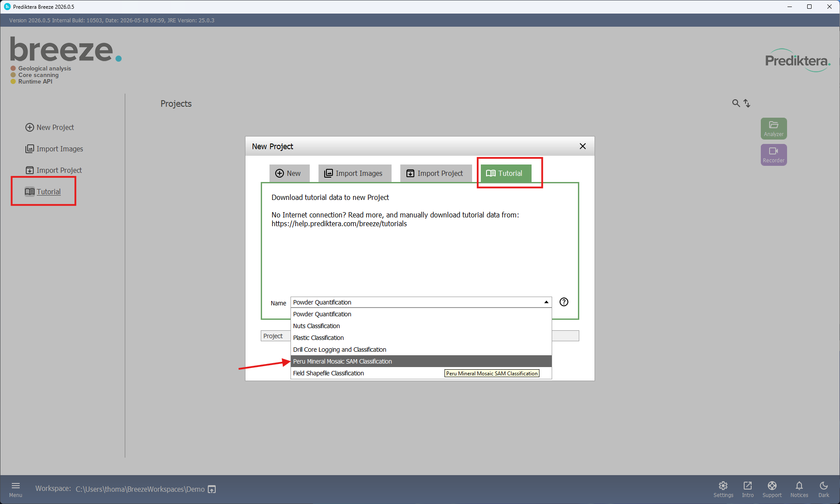The width and height of the screenshot is (840, 504).
Task: Switch to the Import Images tab
Action: 354,173
